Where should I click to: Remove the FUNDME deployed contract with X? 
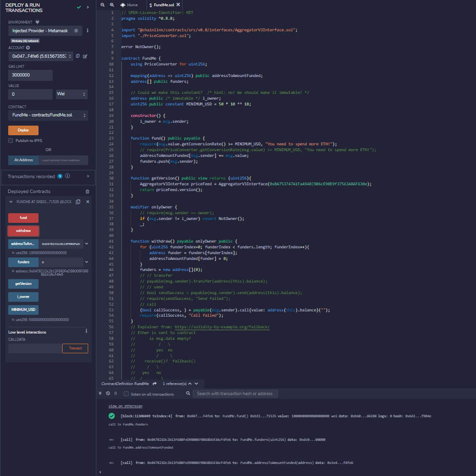[88, 202]
